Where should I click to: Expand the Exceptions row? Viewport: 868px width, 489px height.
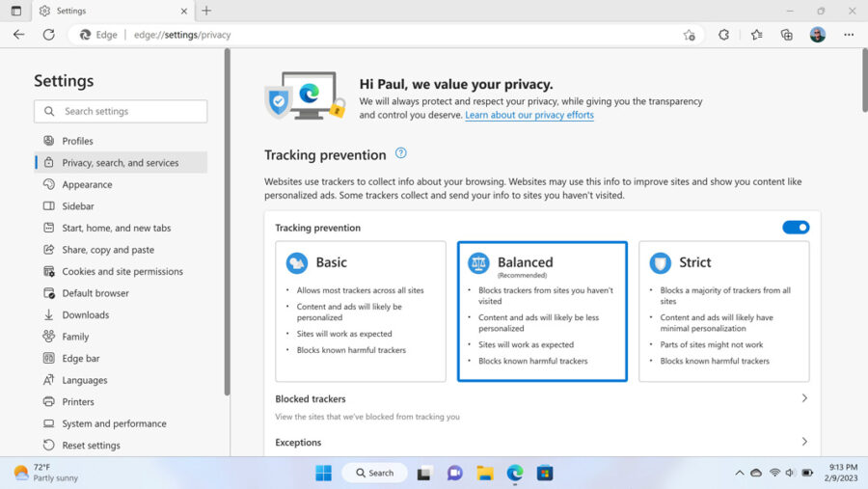tap(804, 442)
